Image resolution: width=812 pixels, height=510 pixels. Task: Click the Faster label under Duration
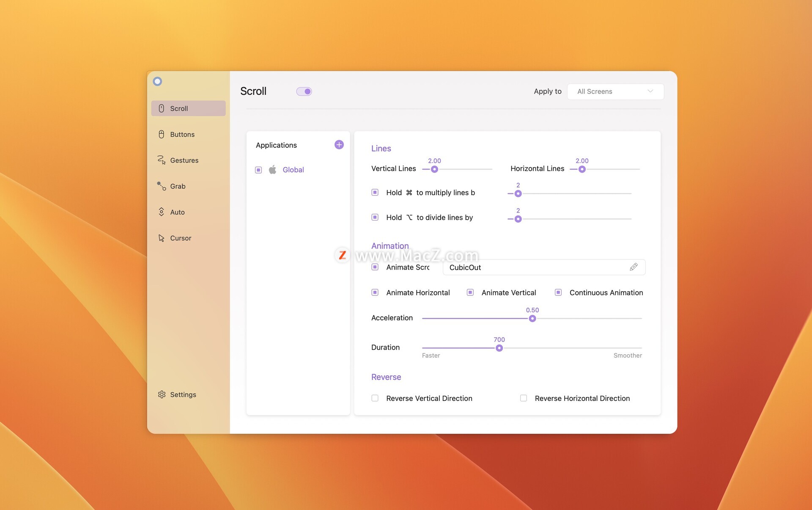(431, 356)
